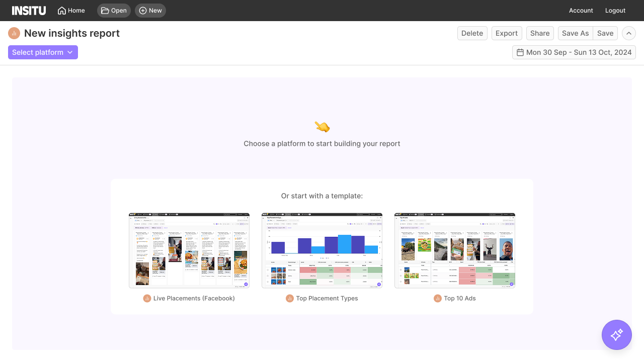Click the Top 10 Ads label

[x=460, y=298]
